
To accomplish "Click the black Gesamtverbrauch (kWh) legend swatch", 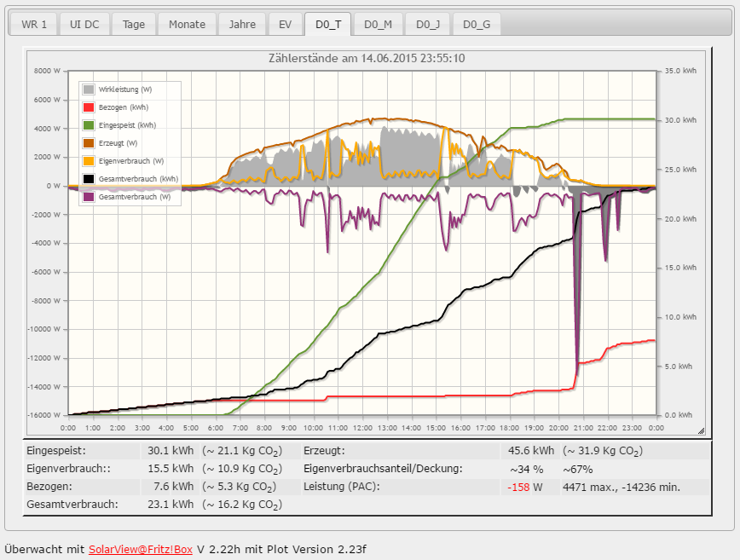I will 89,179.
